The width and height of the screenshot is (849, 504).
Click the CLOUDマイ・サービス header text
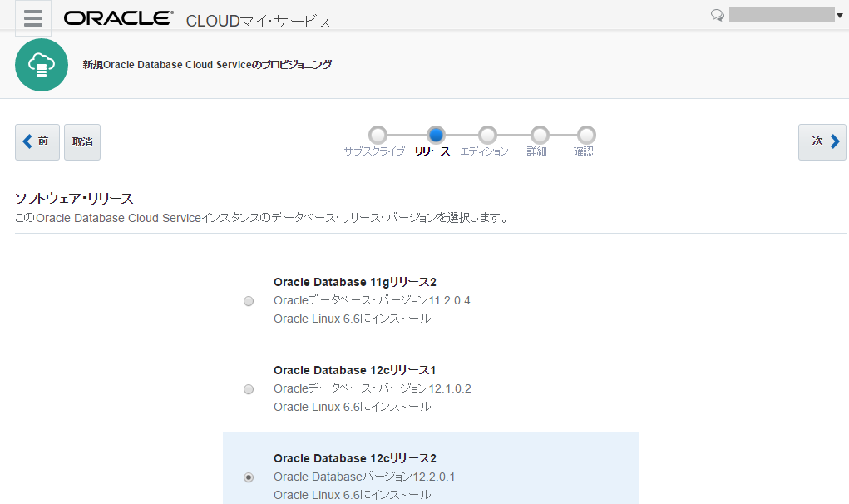tap(259, 21)
